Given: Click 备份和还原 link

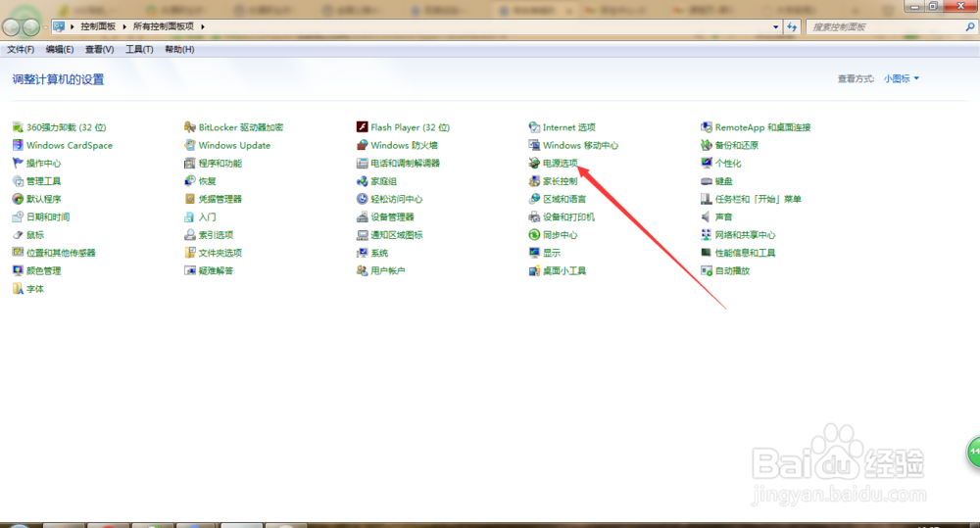Looking at the screenshot, I should (737, 146).
